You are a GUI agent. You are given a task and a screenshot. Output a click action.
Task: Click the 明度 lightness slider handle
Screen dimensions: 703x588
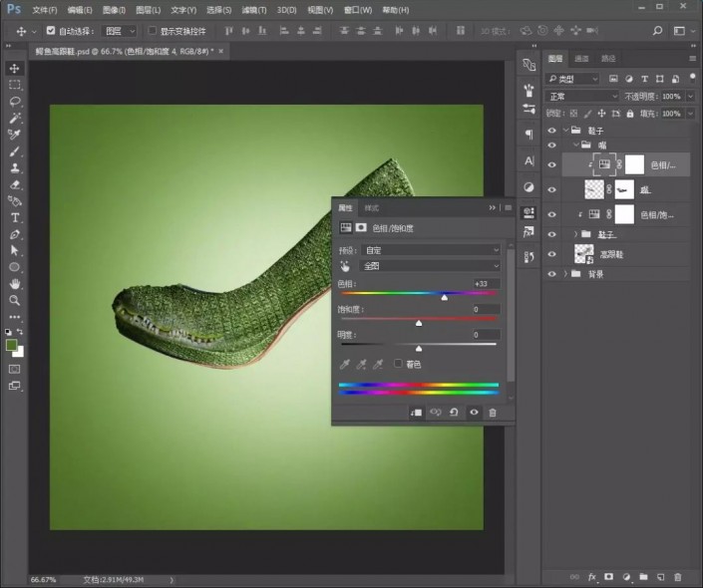click(x=419, y=348)
